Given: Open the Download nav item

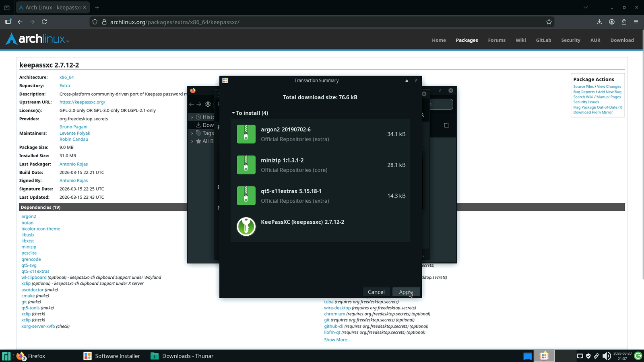Looking at the screenshot, I should 622,40.
